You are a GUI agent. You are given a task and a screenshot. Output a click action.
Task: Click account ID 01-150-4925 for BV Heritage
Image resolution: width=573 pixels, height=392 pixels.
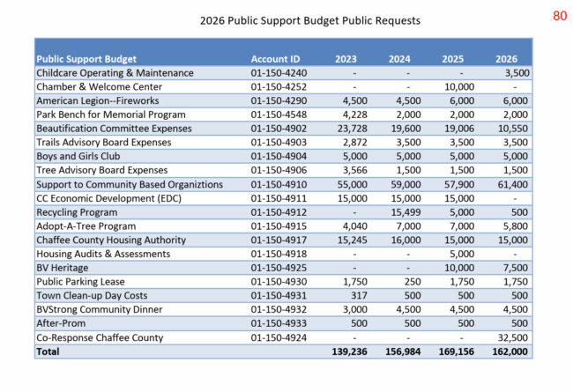coord(281,266)
